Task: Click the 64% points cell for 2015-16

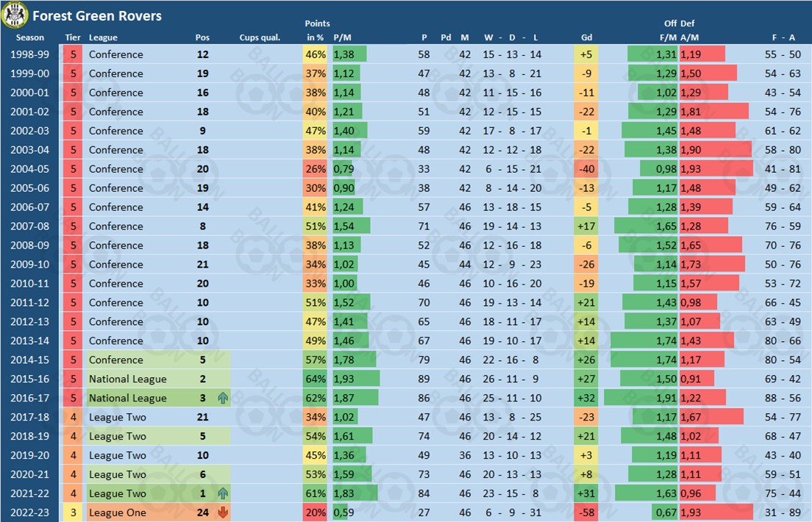Action: pos(316,379)
